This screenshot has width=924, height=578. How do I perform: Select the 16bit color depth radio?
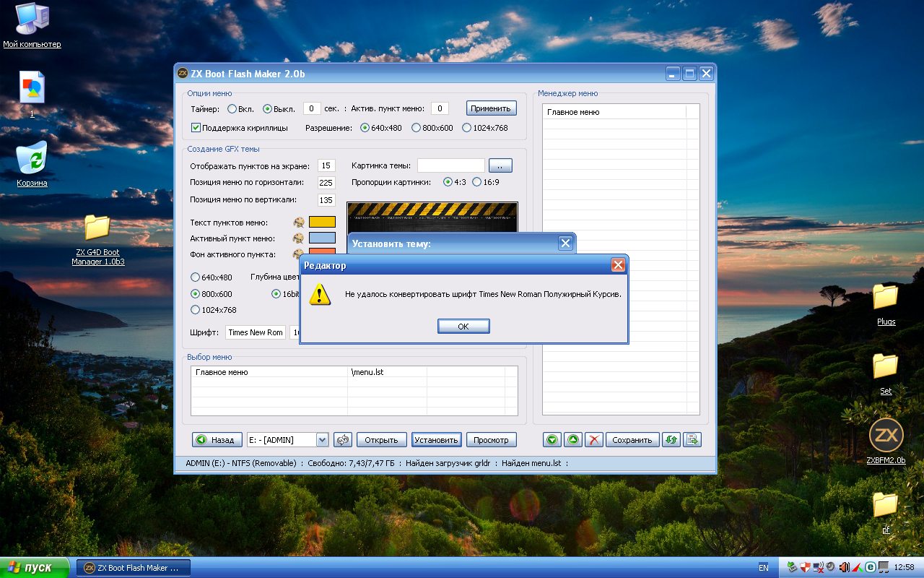click(276, 294)
